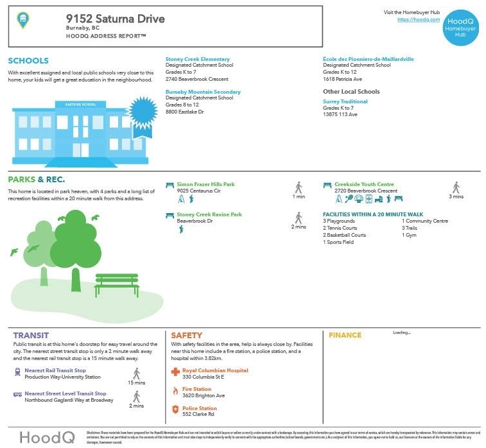Click the PARKS & REC. section heading

point(37,179)
